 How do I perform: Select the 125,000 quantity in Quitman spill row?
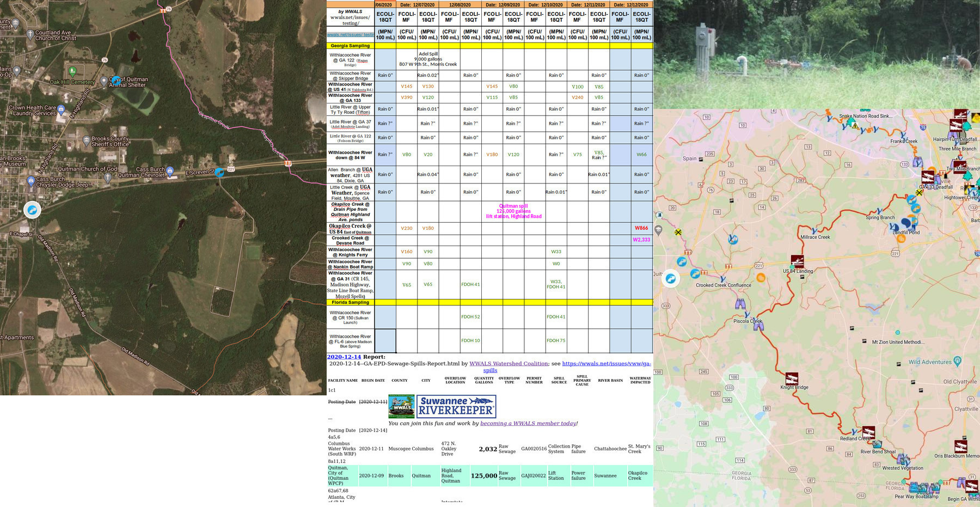click(x=484, y=476)
